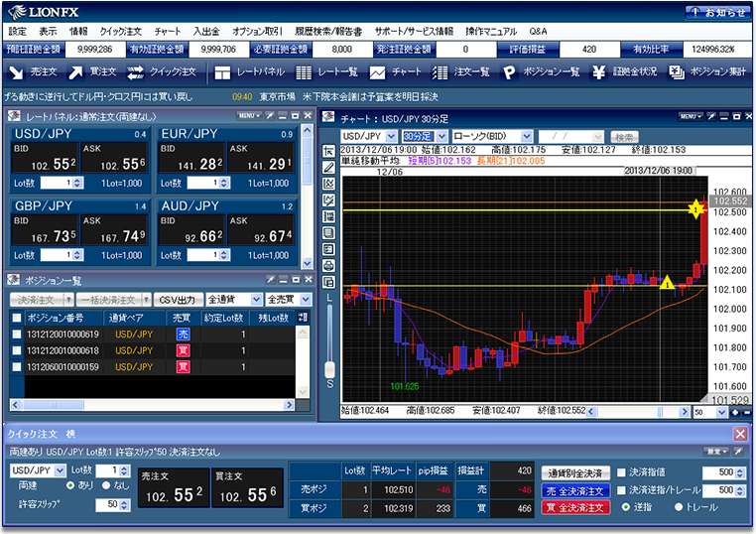Click the plus zoom icon below chart

(x=735, y=412)
